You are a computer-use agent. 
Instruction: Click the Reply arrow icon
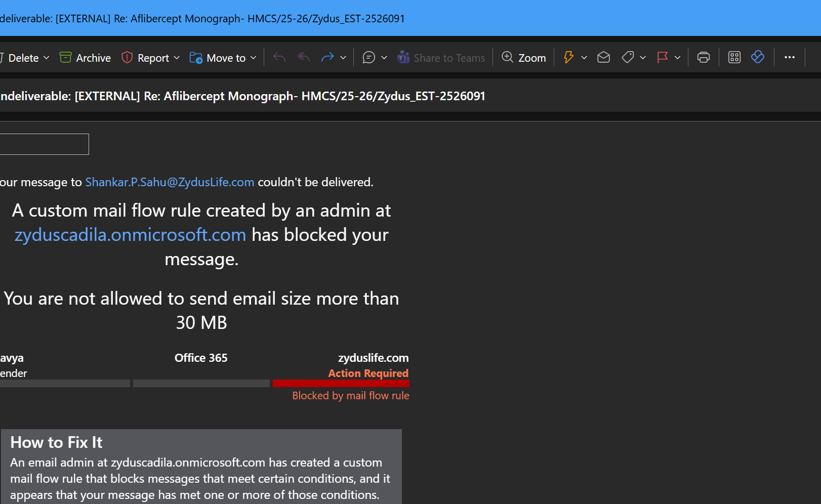click(279, 58)
